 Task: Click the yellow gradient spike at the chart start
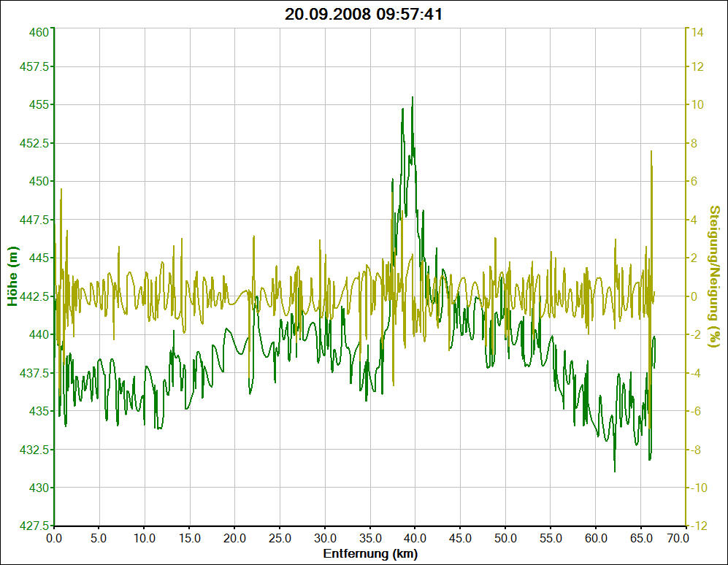coord(61,190)
